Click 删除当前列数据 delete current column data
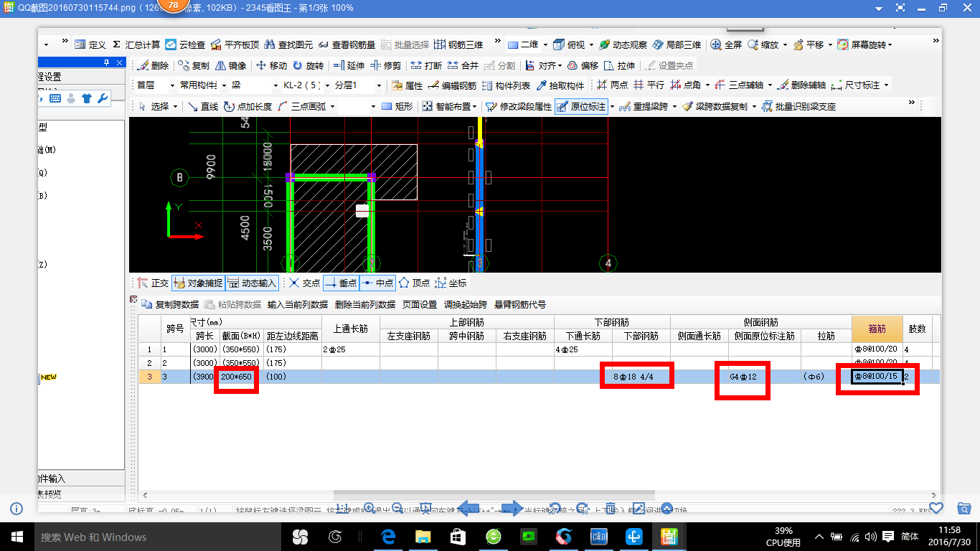The width and height of the screenshot is (980, 551). pyautogui.click(x=364, y=304)
